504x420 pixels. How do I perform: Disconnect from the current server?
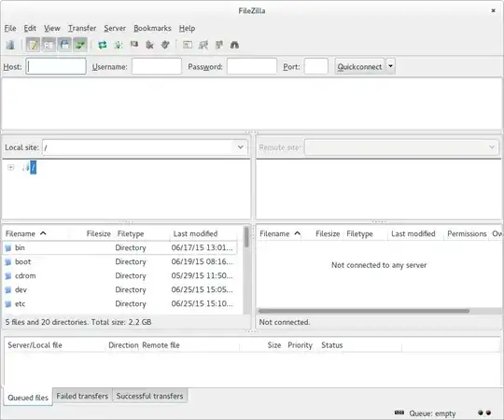[x=149, y=45]
